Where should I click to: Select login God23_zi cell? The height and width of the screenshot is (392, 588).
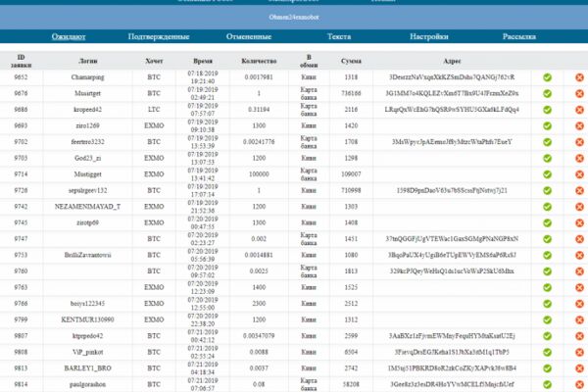(x=88, y=158)
